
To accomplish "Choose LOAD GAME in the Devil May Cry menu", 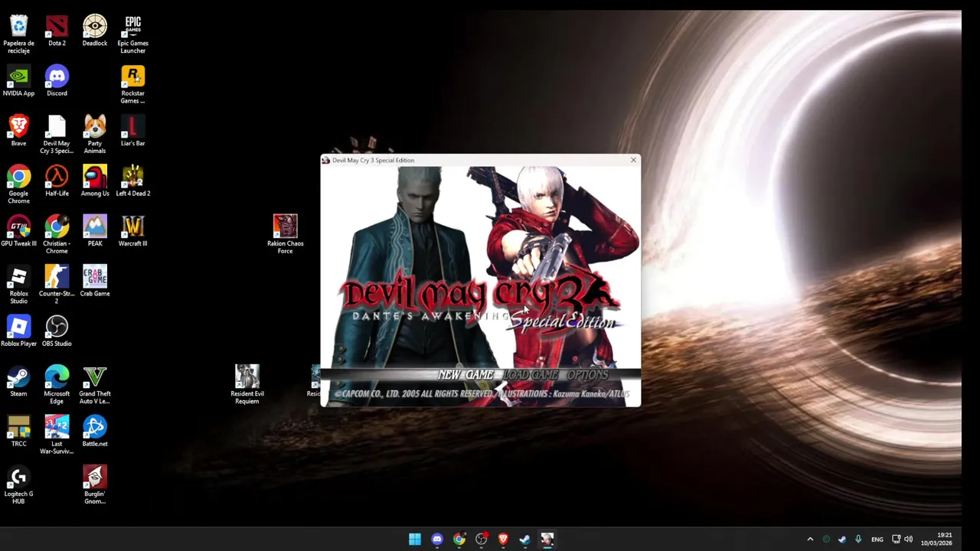I will point(531,375).
